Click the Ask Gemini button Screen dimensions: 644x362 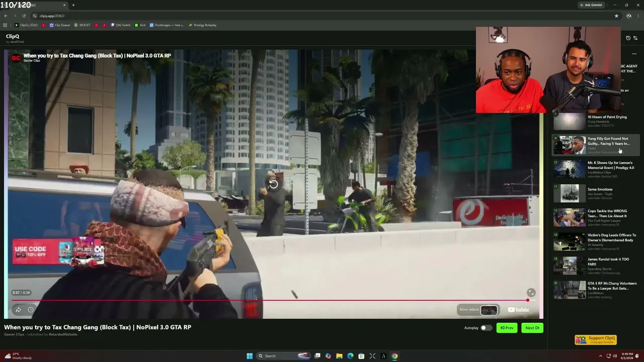591,5
